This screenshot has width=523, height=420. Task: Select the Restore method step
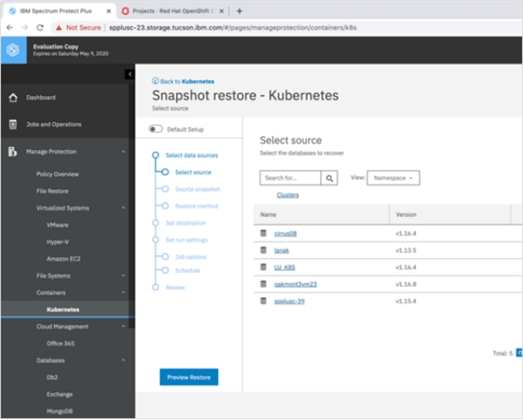coord(195,206)
